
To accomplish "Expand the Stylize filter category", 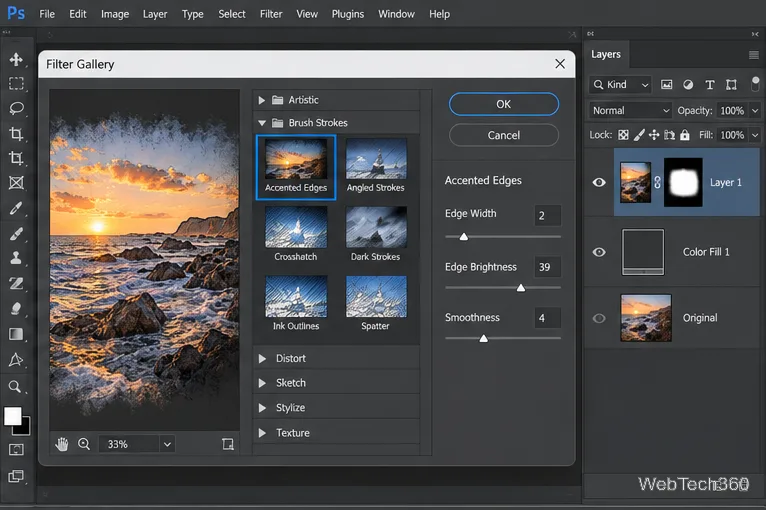I will point(262,408).
